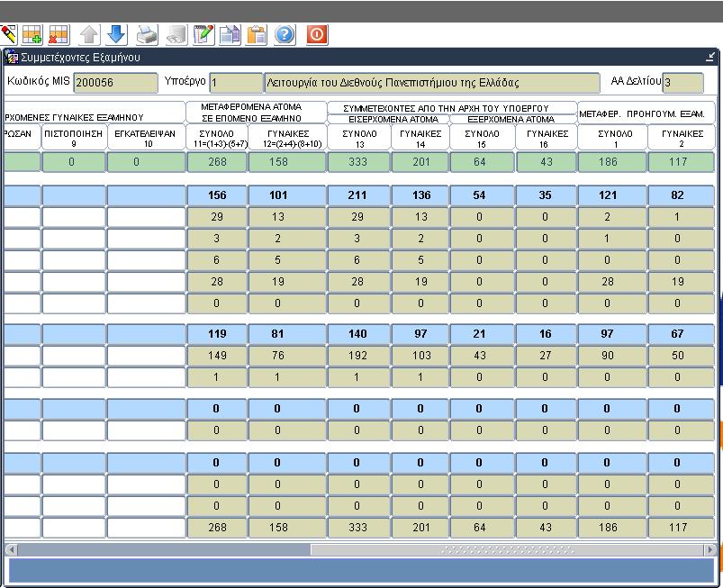Click the ΣΥΝΟΛΟ 13 column header
The width and height of the screenshot is (723, 588).
point(359,138)
